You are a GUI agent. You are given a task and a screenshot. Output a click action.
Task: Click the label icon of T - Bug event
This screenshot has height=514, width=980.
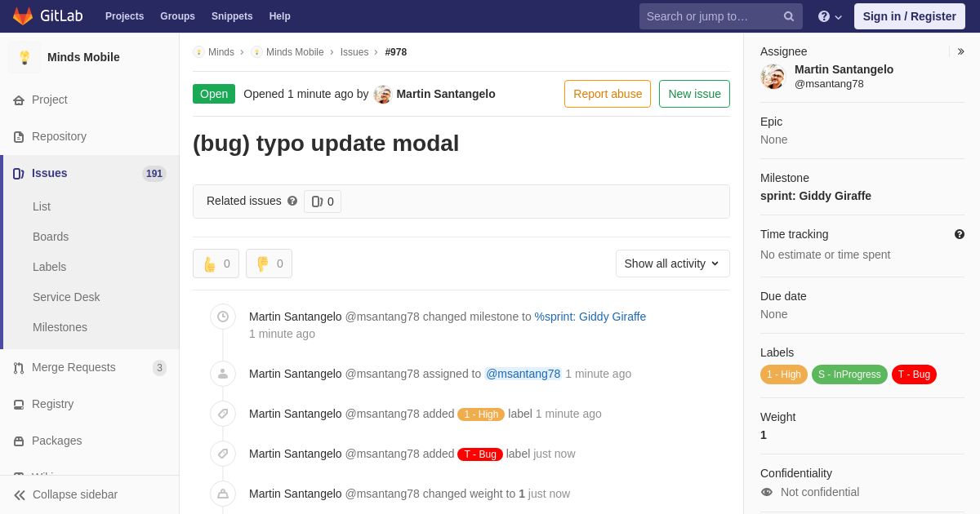pos(223,454)
